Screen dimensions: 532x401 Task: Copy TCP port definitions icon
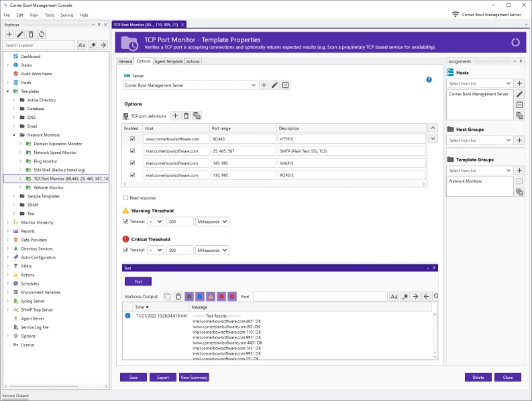click(197, 116)
